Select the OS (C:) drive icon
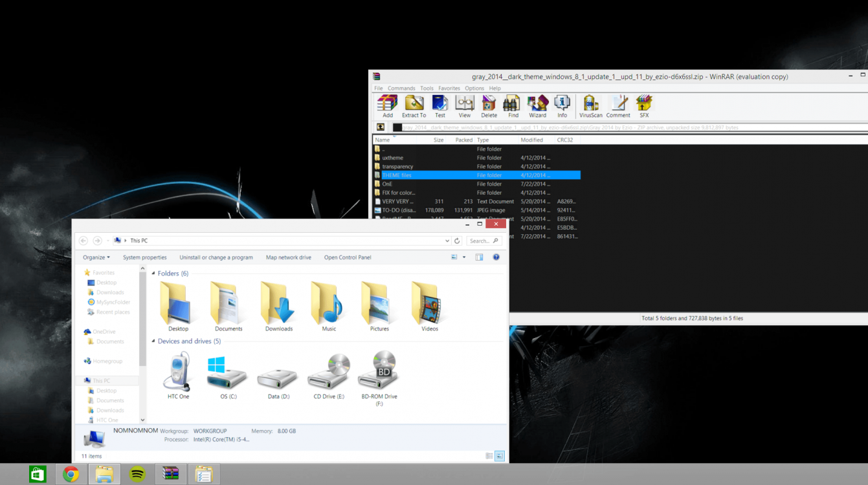This screenshot has width=868, height=485. pos(228,375)
